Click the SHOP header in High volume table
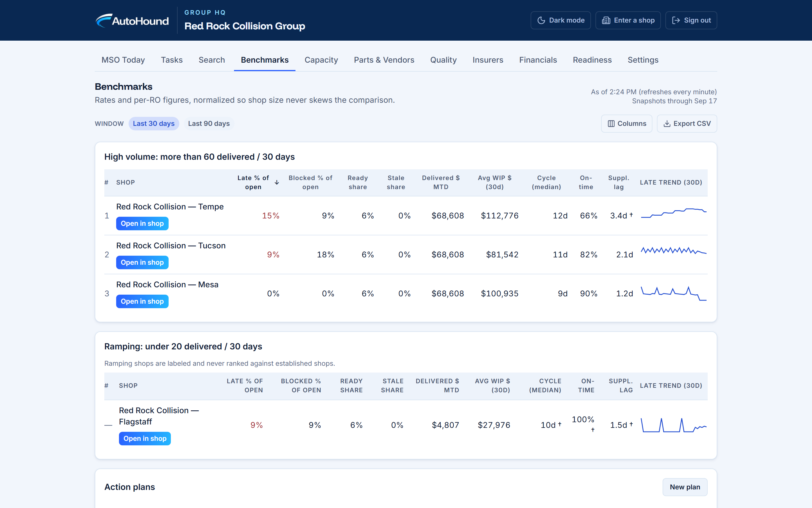Screen dimensions: 812x508 pos(125,182)
